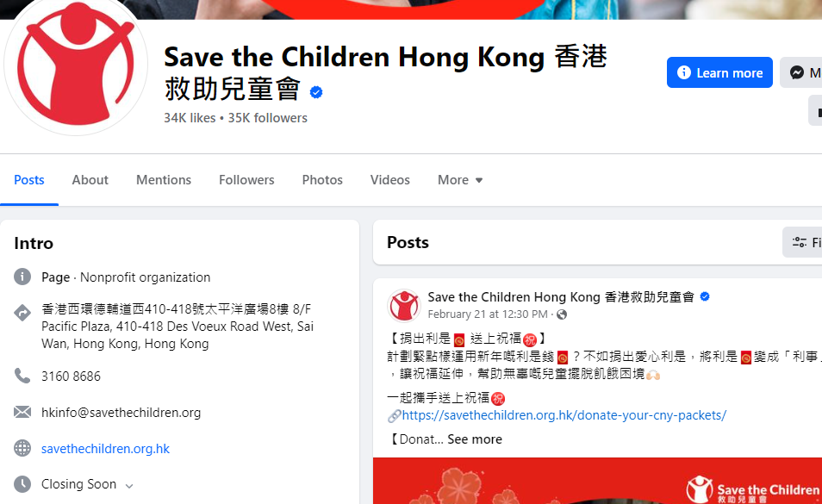Expand post text with See more
Viewport: 822px width, 504px height.
click(x=475, y=439)
